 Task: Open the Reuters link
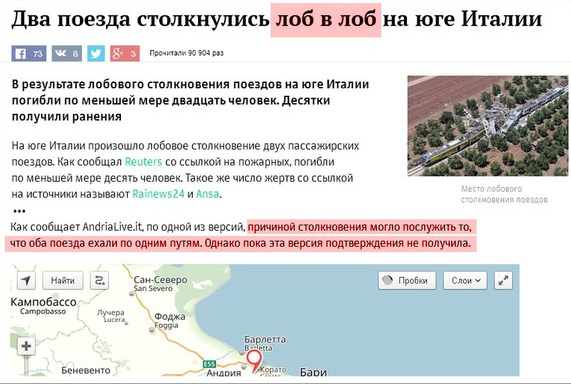coord(143,162)
